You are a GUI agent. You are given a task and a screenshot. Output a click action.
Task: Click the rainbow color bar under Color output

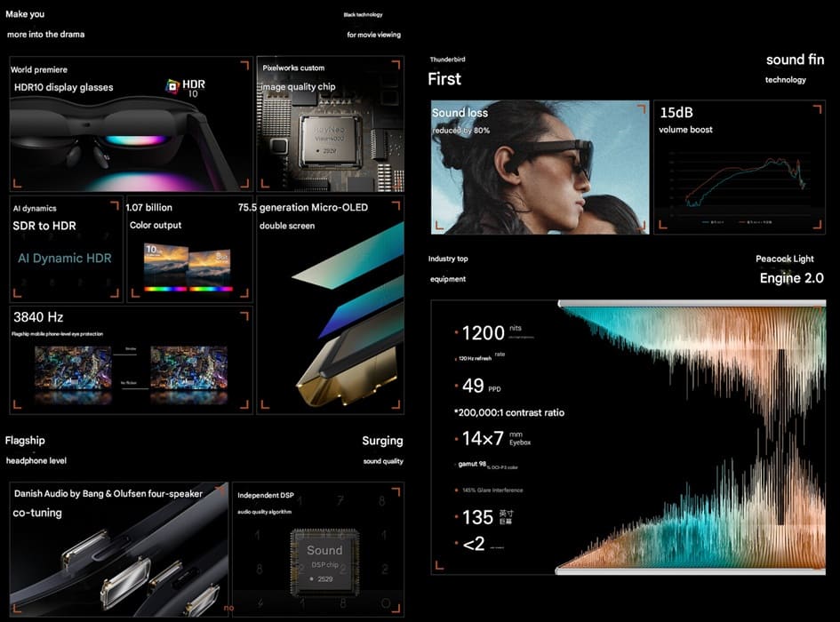coord(188,289)
